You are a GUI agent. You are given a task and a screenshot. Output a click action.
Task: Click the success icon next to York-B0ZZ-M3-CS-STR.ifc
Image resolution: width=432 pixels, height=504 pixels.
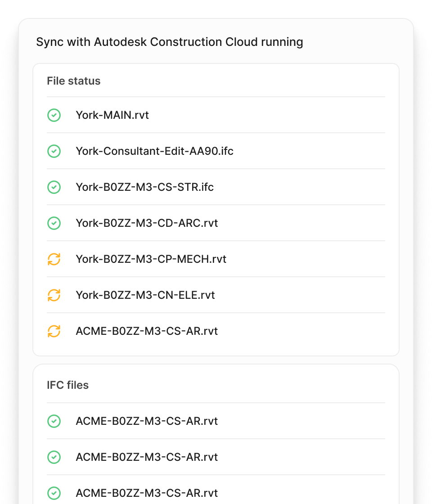[x=54, y=187]
